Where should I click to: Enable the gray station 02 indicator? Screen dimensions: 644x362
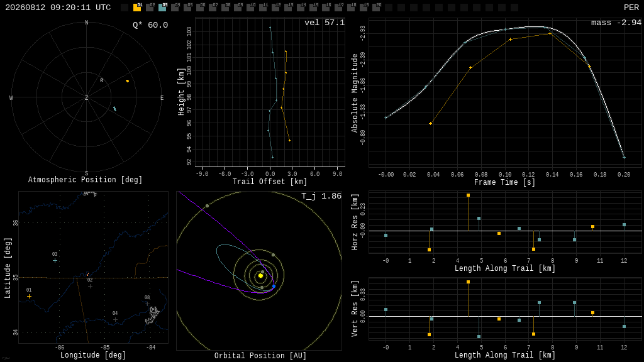click(150, 8)
